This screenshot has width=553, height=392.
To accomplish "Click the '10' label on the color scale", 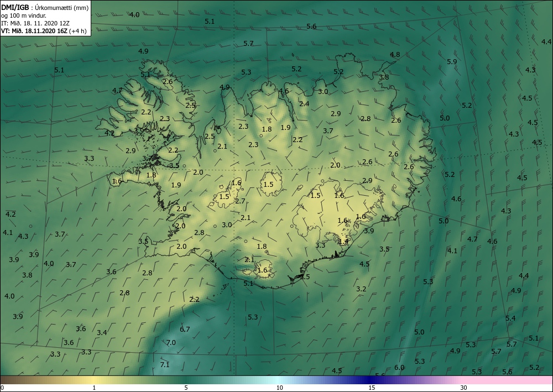I will pyautogui.click(x=279, y=388).
